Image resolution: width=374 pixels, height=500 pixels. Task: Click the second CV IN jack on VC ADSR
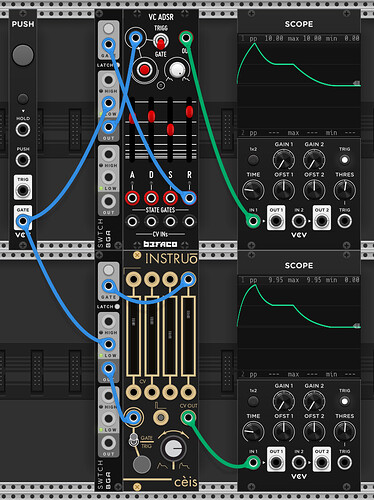[x=151, y=221]
